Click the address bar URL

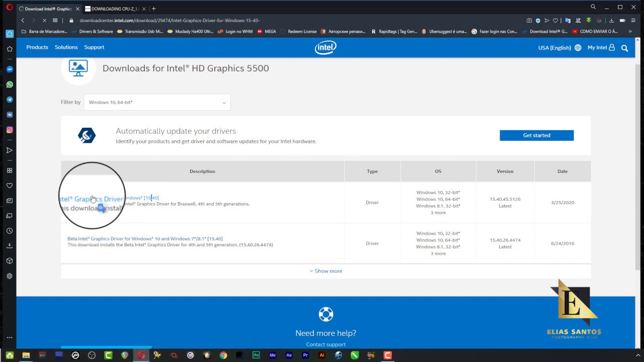[x=170, y=21]
